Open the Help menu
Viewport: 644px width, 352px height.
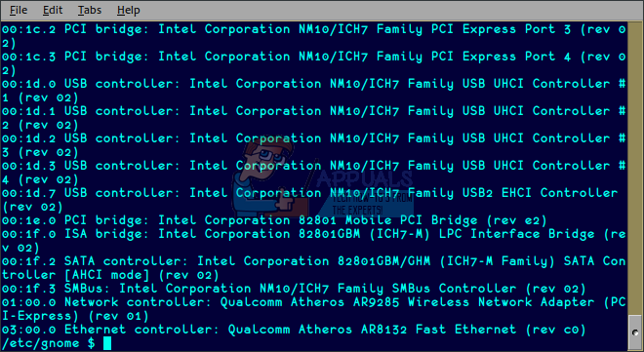pyautogui.click(x=128, y=10)
